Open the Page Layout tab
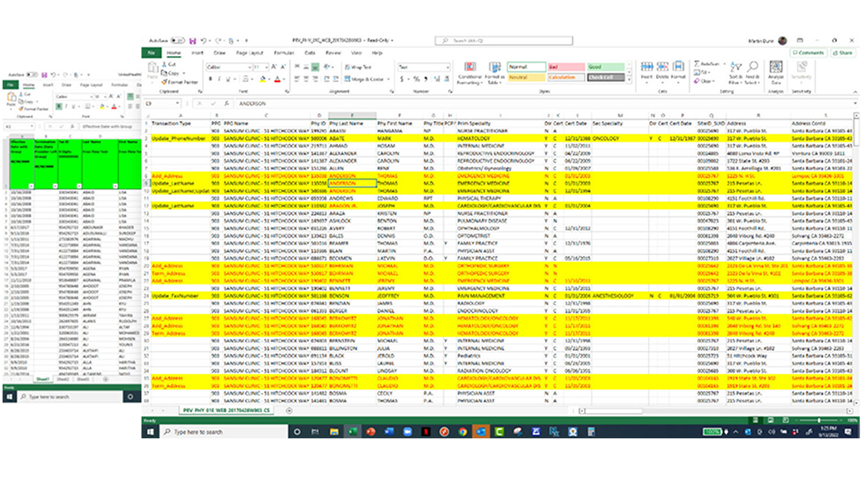 point(249,53)
